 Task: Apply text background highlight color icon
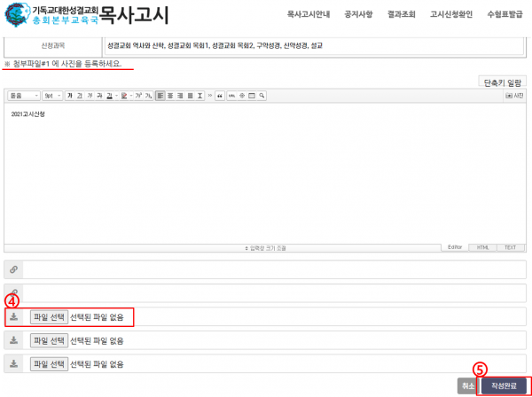click(x=124, y=96)
